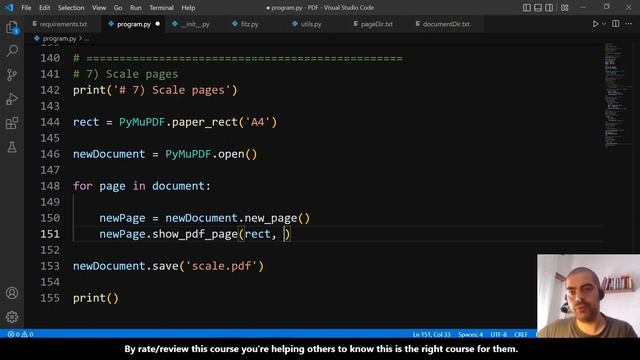640x360 pixels.
Task: Toggle secondary side bar layout icon
Action: point(549,7)
